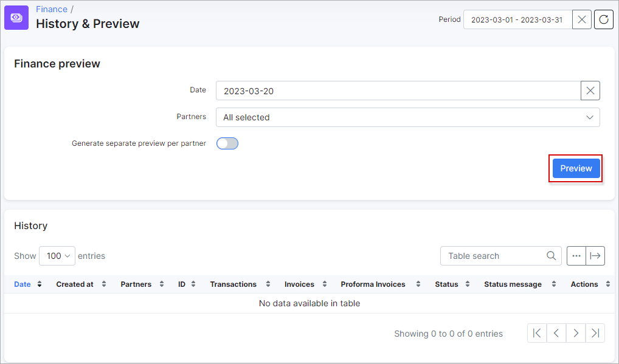Viewport: 619px width, 364px height.
Task: Click the Finance app icon top left
Action: point(16,18)
